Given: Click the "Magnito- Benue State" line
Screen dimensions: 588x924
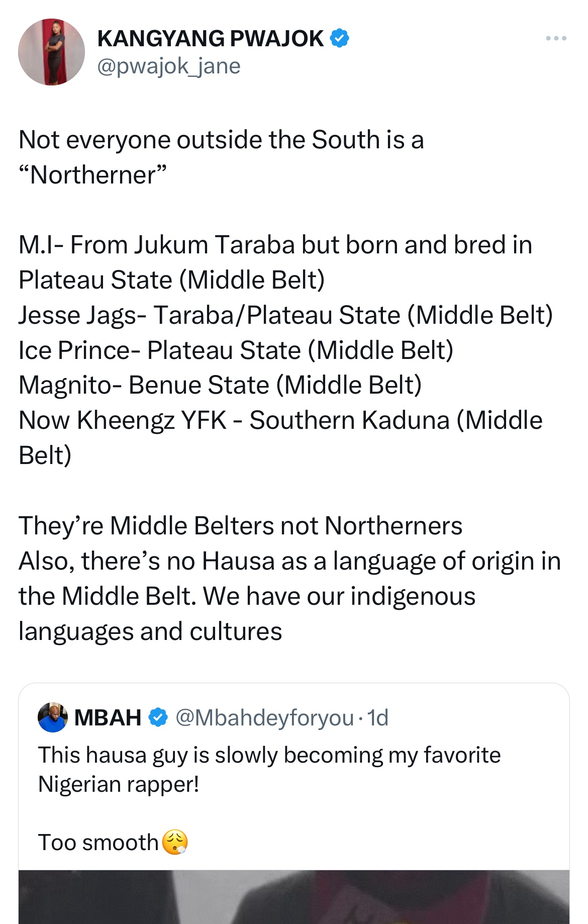Looking at the screenshot, I should (x=220, y=385).
